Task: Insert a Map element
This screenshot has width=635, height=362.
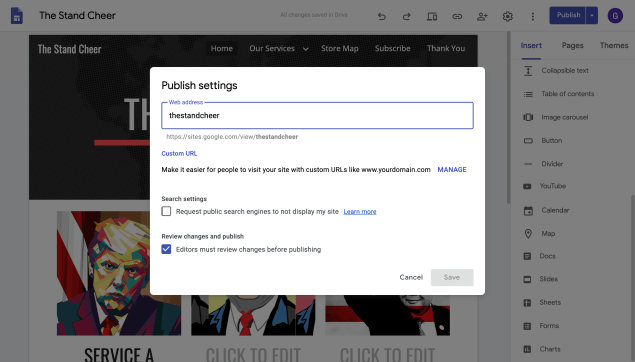Action: [x=548, y=234]
